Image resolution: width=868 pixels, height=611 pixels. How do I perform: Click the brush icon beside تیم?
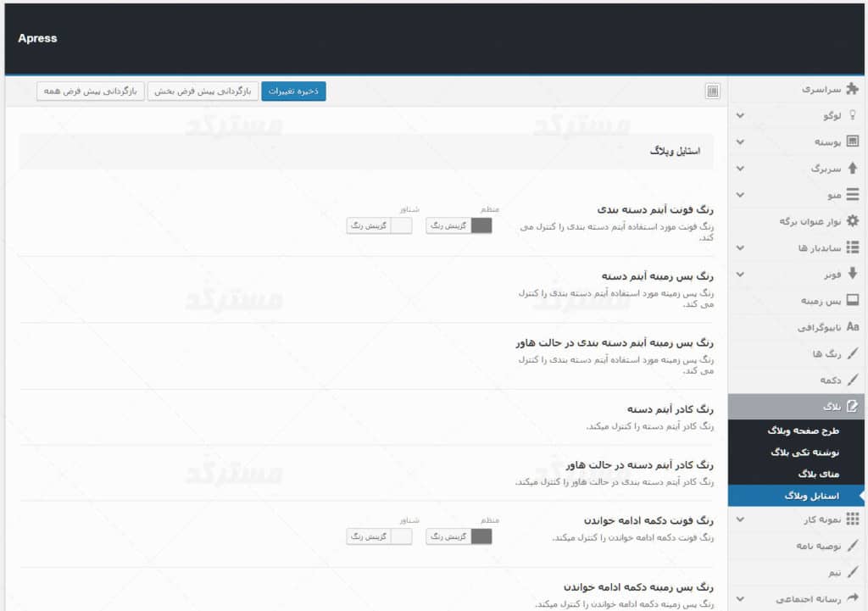click(x=853, y=572)
